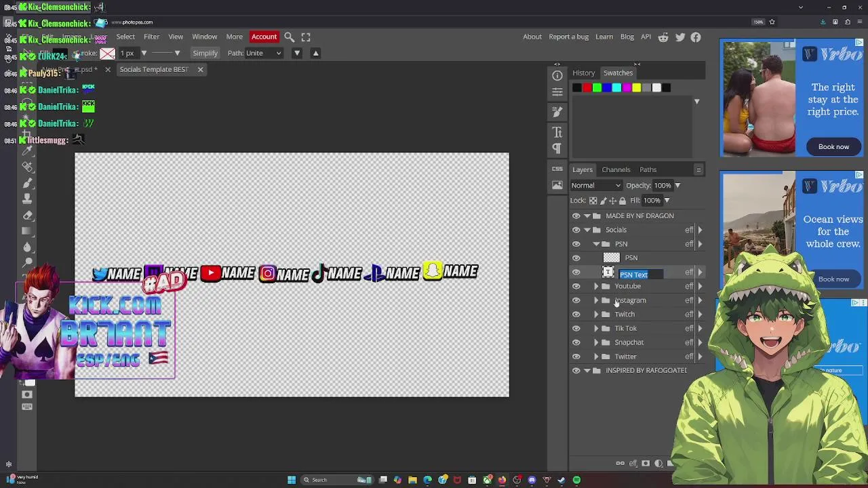Toggle lock transparent pixels checker icon

[593, 200]
